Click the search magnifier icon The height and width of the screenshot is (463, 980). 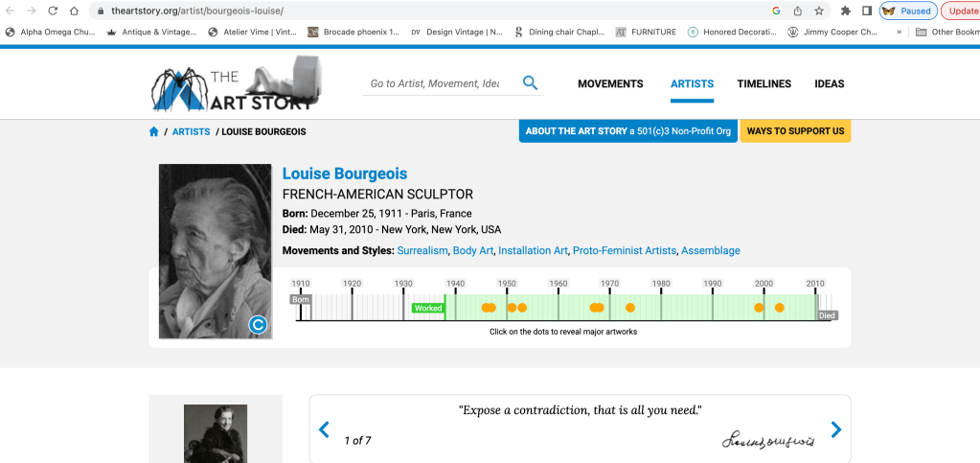click(530, 83)
